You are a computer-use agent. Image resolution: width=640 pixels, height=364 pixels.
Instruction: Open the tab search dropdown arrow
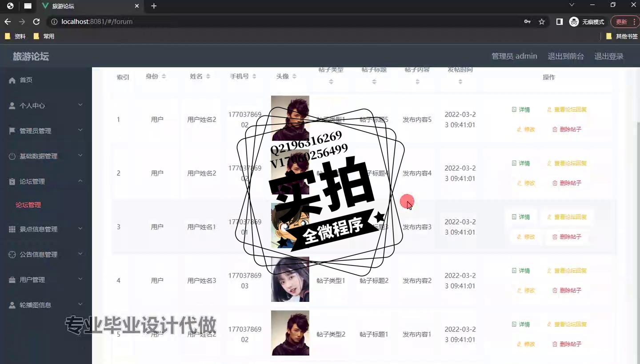tap(572, 5)
